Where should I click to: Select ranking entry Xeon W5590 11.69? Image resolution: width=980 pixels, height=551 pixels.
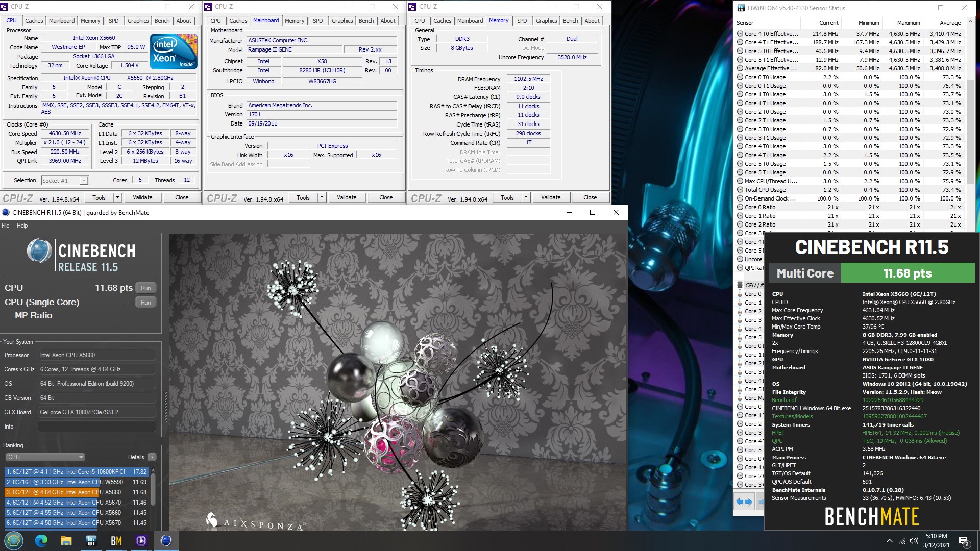[x=77, y=482]
